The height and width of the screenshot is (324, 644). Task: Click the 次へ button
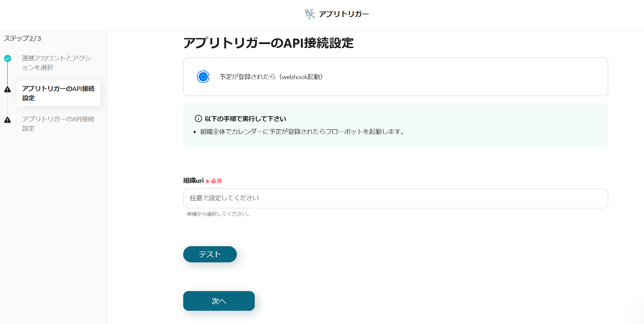(219, 301)
